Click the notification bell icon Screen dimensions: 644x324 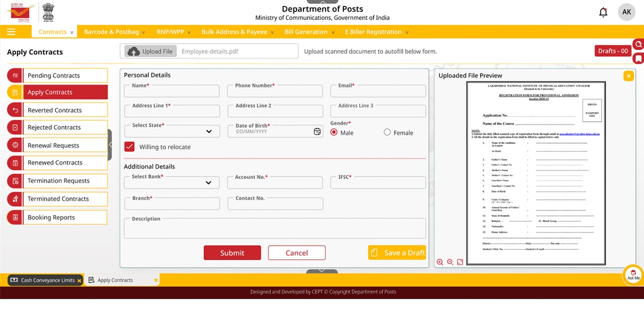(603, 12)
